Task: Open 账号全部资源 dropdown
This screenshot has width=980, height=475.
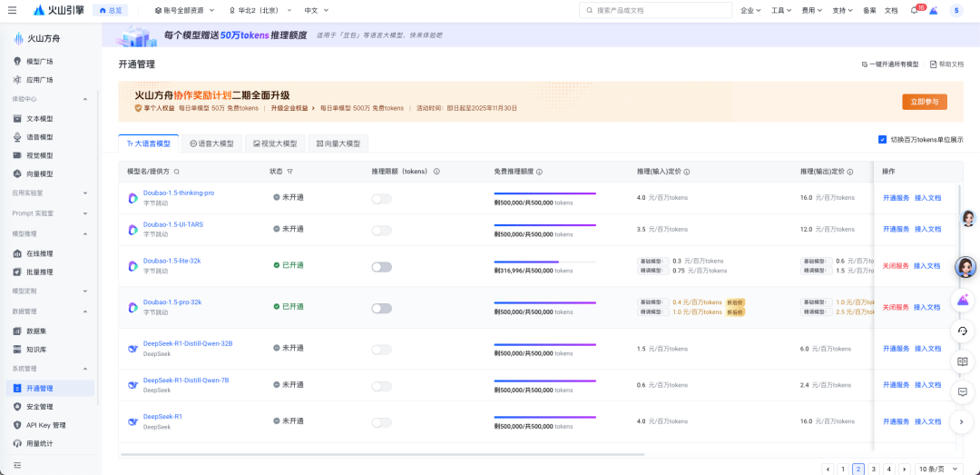Action: (184, 11)
